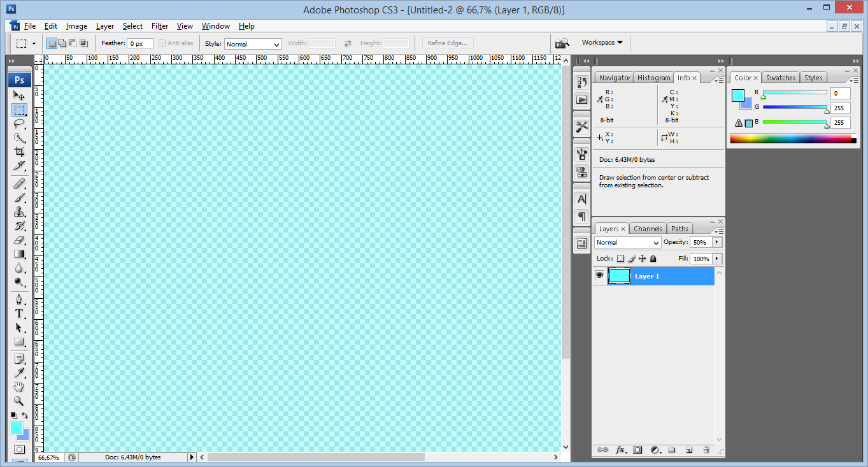Screen dimensions: 868x467
Task: Enable Subtract from selection mode
Action: [x=73, y=43]
